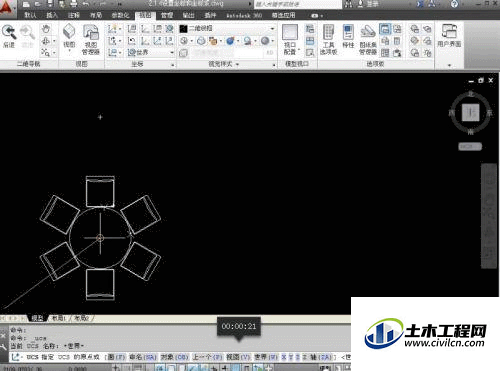500x371 pixels.
Task: Expand the Zoom extents dropdown arrow
Action: tap(54, 52)
